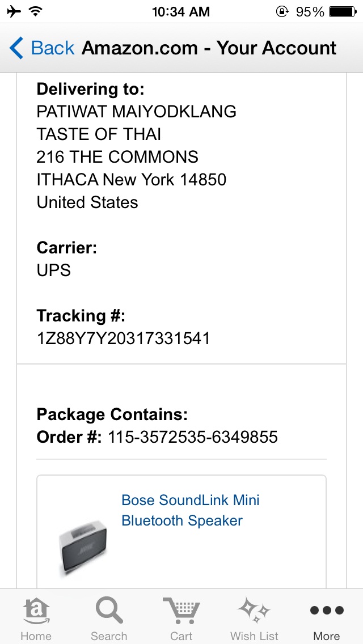Tap the ITHACA New York 14850 line

pos(132,180)
